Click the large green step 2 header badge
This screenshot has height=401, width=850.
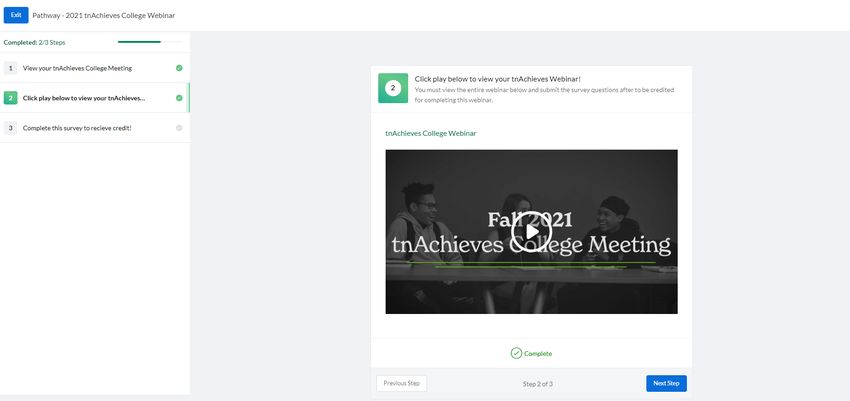393,88
